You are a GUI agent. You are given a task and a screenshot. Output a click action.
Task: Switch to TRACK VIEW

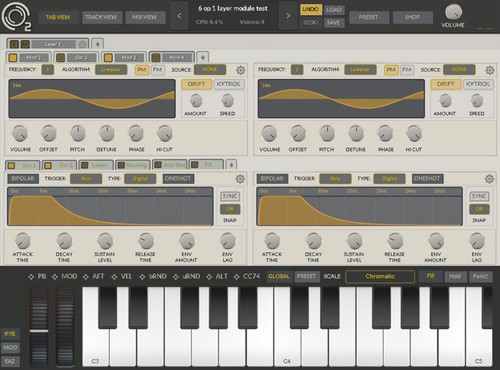[101, 17]
